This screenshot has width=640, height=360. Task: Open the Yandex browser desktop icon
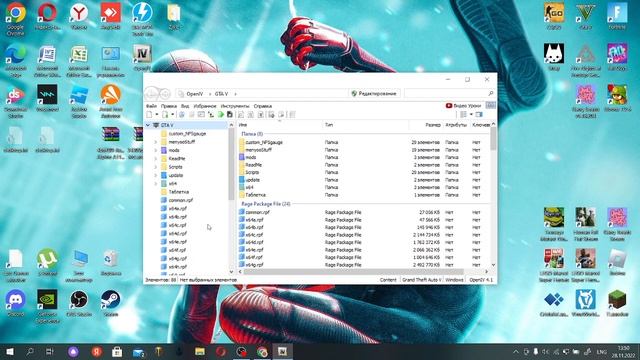pos(79,16)
